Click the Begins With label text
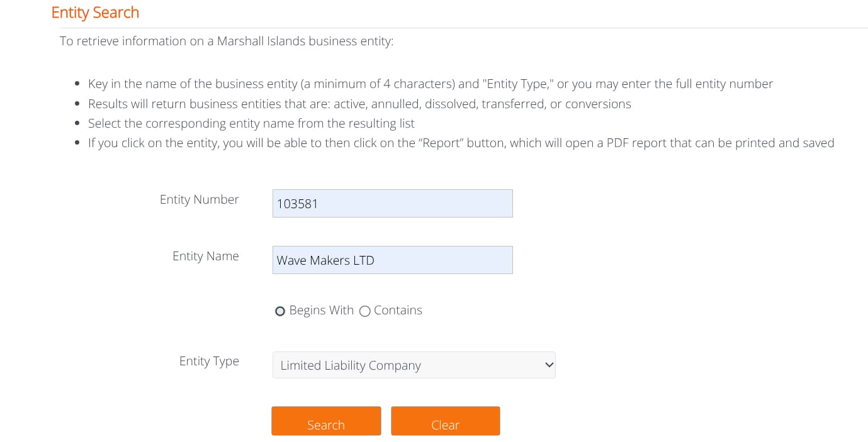The width and height of the screenshot is (868, 442). (321, 311)
